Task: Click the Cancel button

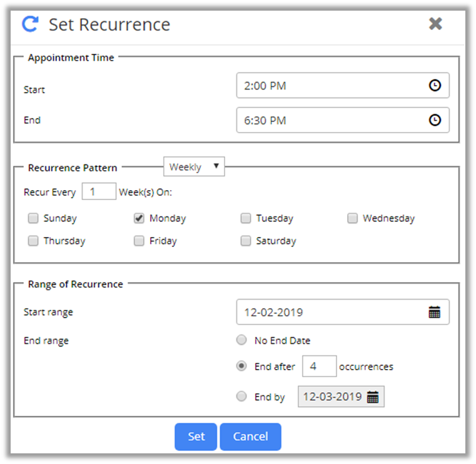Action: coord(250,436)
